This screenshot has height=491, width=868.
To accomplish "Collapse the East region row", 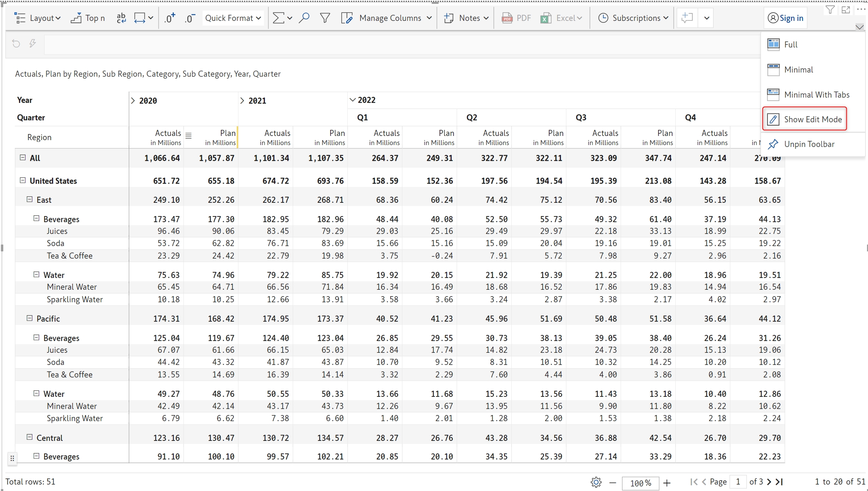I will pyautogui.click(x=30, y=199).
